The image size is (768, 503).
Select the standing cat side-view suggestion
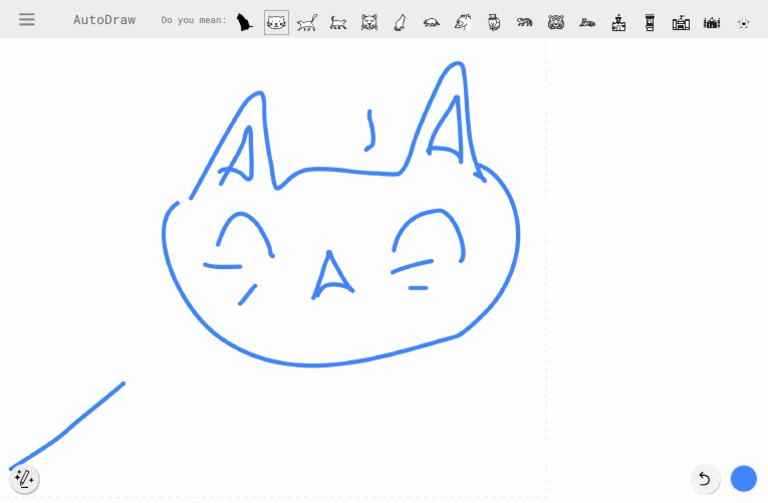(338, 23)
